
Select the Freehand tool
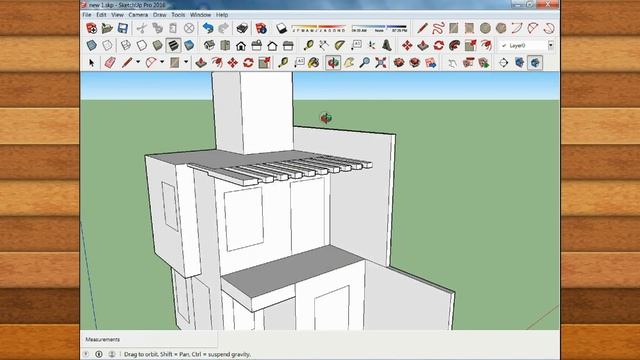[x=438, y=28]
